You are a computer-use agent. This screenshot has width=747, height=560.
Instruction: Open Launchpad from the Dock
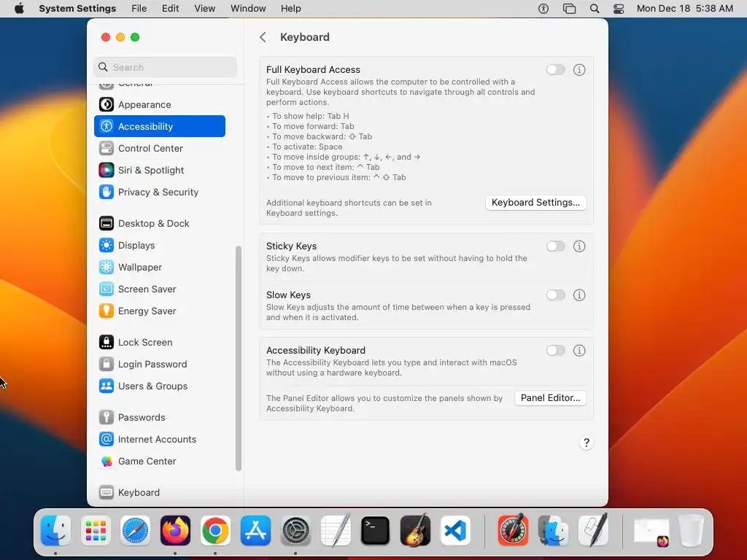[96, 531]
